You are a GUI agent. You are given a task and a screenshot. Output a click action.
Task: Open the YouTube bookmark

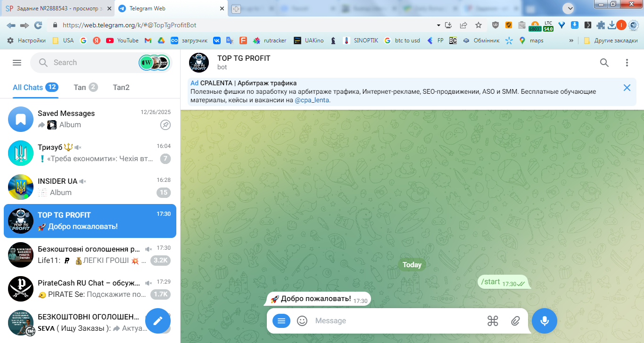pos(123,41)
